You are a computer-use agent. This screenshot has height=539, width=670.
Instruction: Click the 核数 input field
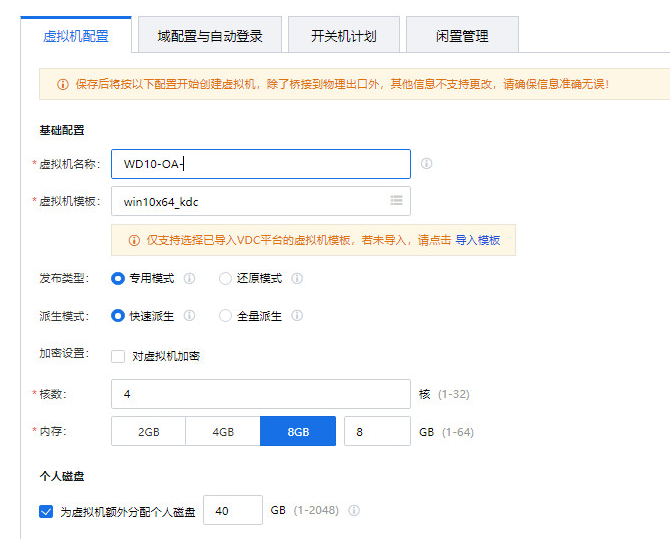click(x=260, y=394)
